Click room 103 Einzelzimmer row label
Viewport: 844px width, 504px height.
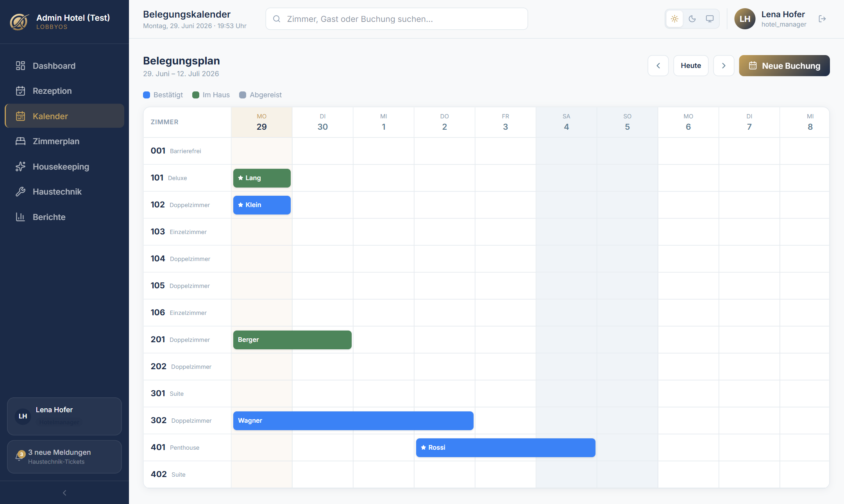187,232
